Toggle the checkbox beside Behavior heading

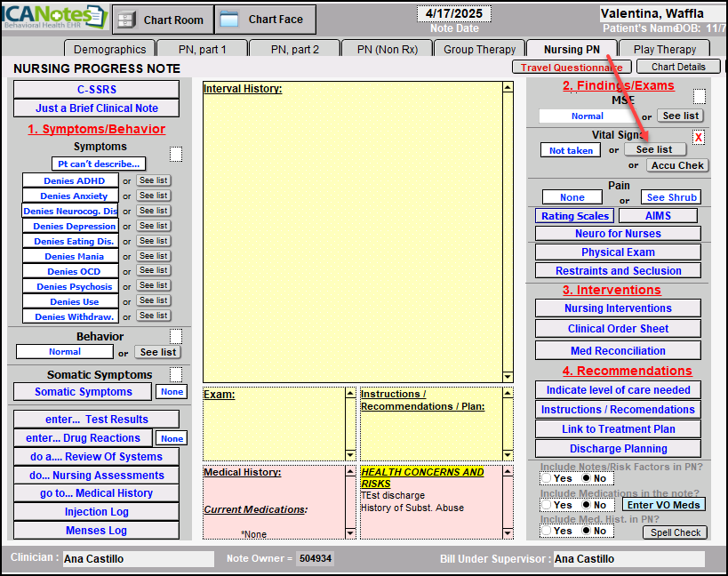tap(176, 336)
